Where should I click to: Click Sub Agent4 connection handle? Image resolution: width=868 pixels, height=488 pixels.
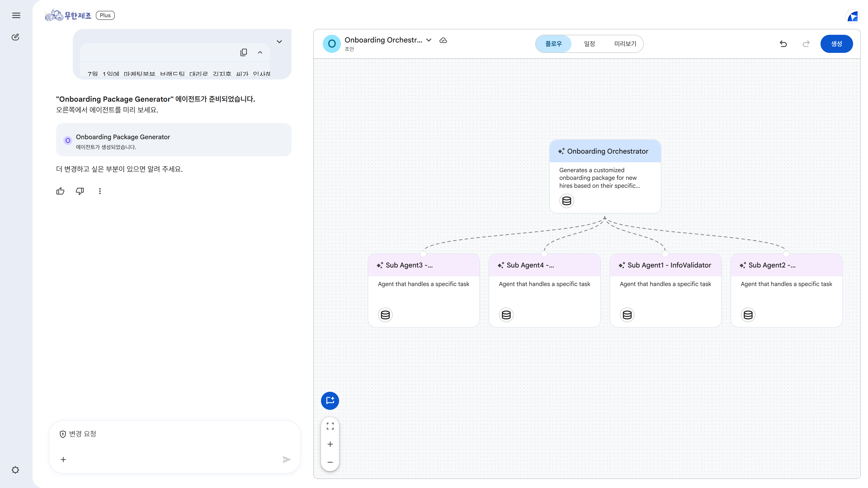coord(545,254)
